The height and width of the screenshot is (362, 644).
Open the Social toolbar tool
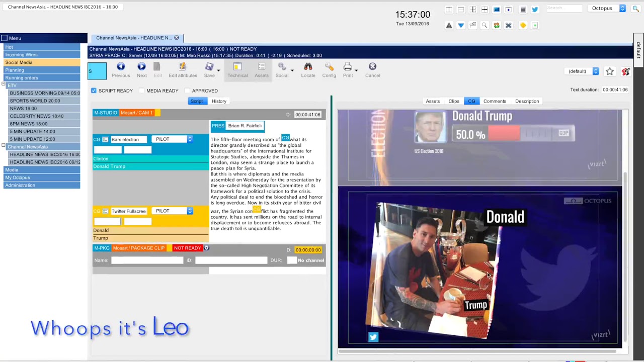(282, 70)
